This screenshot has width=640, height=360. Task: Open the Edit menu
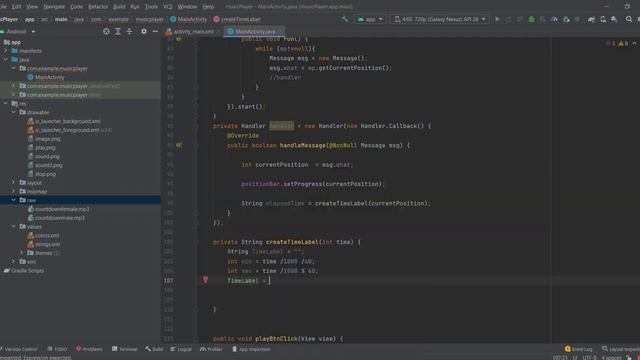click(16, 7)
